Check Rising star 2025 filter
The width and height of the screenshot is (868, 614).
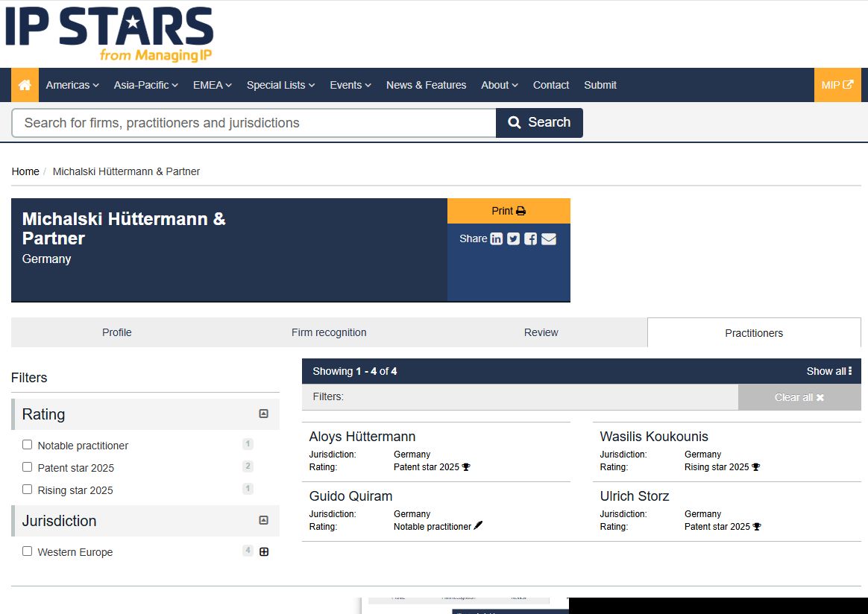coord(27,489)
